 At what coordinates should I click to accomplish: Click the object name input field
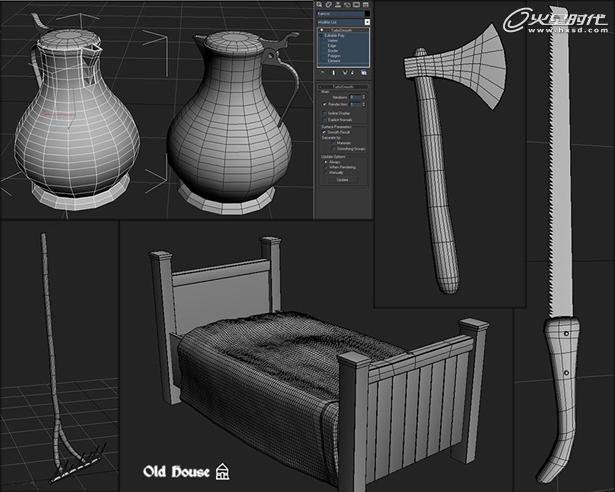tap(340, 14)
